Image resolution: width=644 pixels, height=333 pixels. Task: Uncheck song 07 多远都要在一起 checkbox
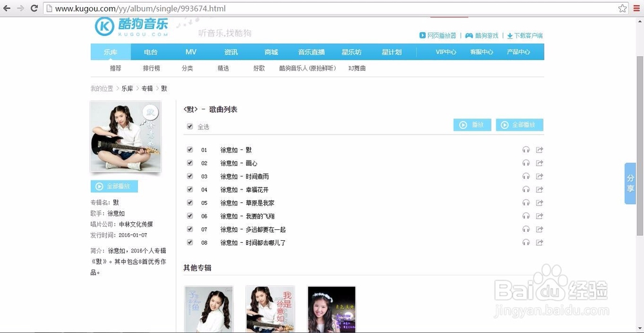(190, 229)
